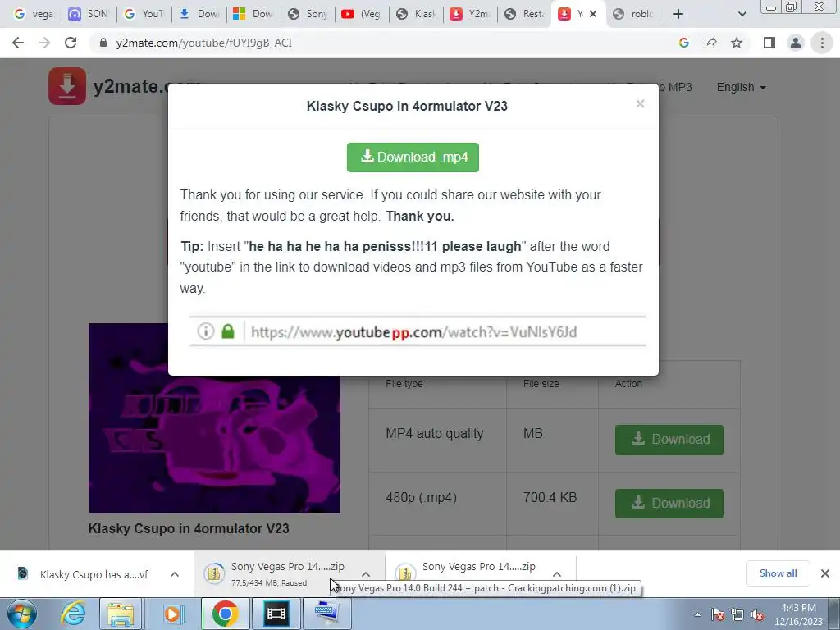
Task: Open the on-screen keyboard taskbar icon
Action: [x=327, y=614]
